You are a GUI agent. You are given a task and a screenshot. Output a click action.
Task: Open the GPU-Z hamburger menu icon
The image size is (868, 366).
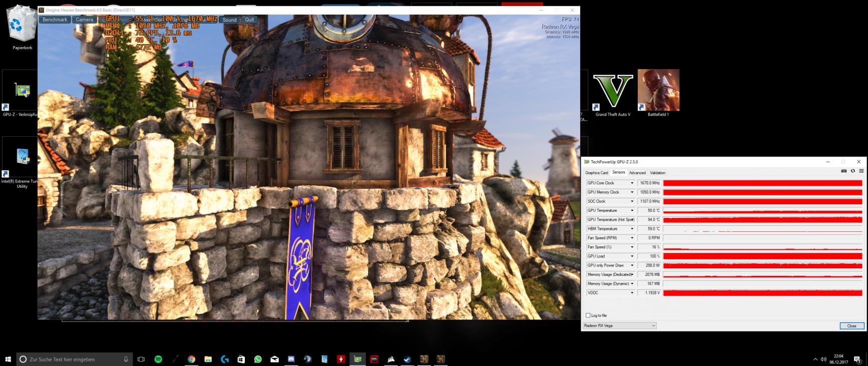point(861,171)
